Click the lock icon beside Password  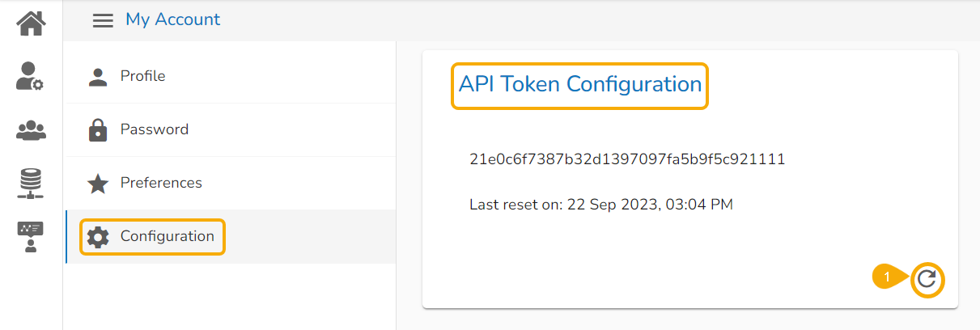click(x=98, y=130)
